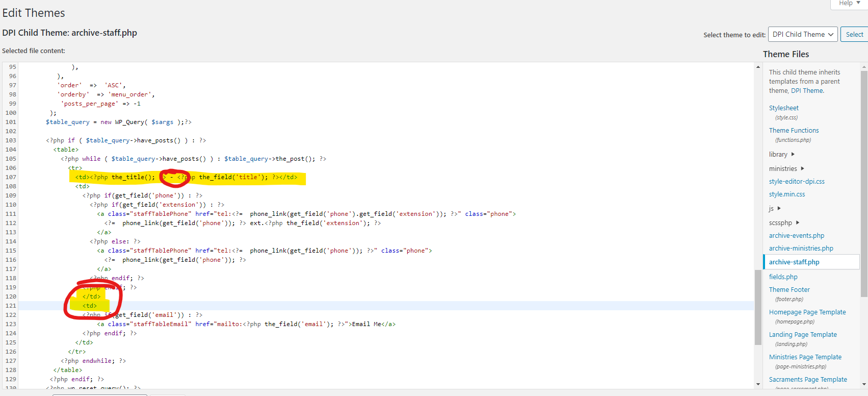Open the theme selection dropdown
Screen dimensions: 868x396
[x=802, y=34]
